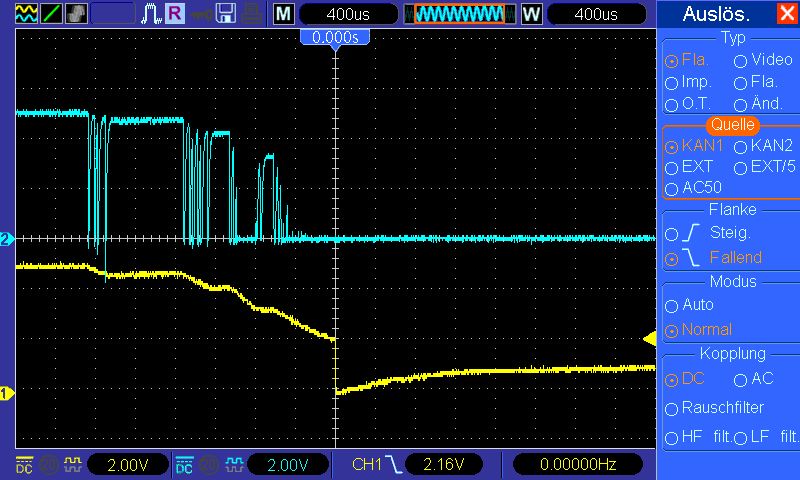This screenshot has width=800, height=480.
Task: Click the pulse waveform icon in toolbar
Action: click(152, 13)
